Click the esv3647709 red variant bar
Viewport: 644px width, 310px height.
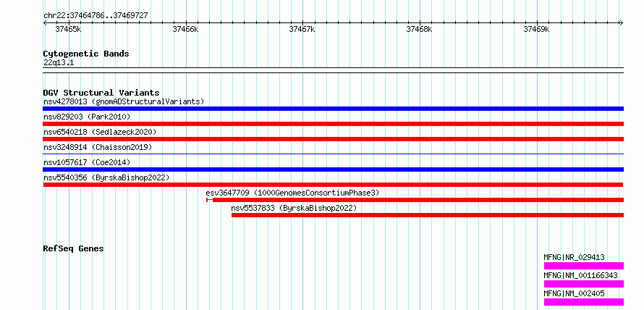[415, 200]
